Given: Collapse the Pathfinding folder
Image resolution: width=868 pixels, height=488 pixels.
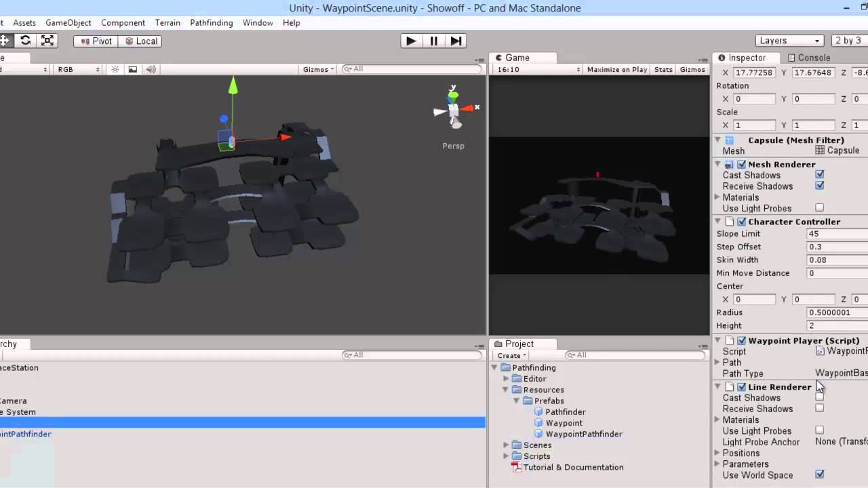Looking at the screenshot, I should pyautogui.click(x=494, y=367).
